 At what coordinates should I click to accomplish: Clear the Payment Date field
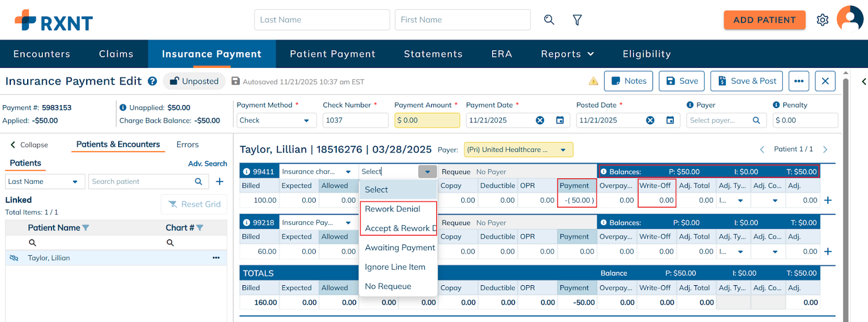click(x=540, y=120)
